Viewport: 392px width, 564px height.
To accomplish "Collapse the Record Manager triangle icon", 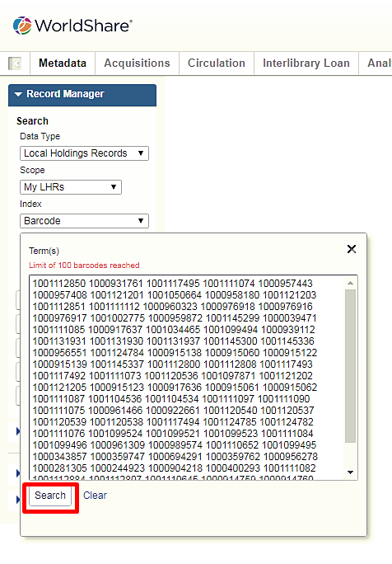I will pos(18,94).
